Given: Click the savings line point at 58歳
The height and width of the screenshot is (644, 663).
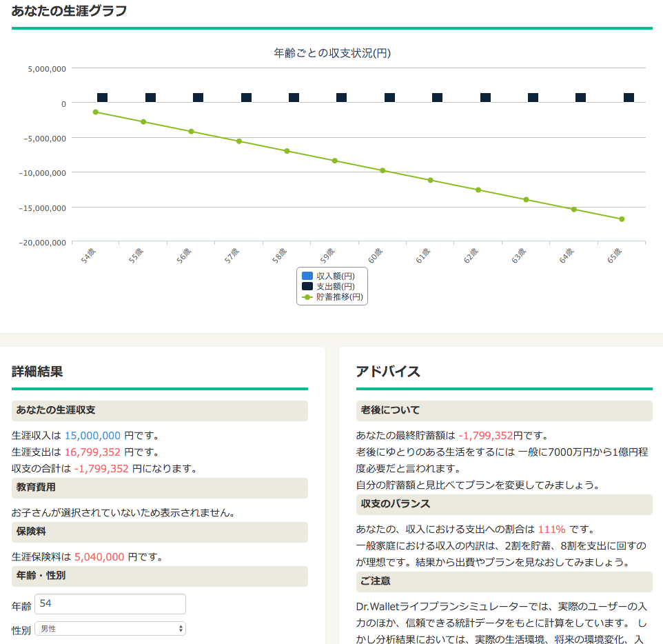Looking at the screenshot, I should pos(287,151).
